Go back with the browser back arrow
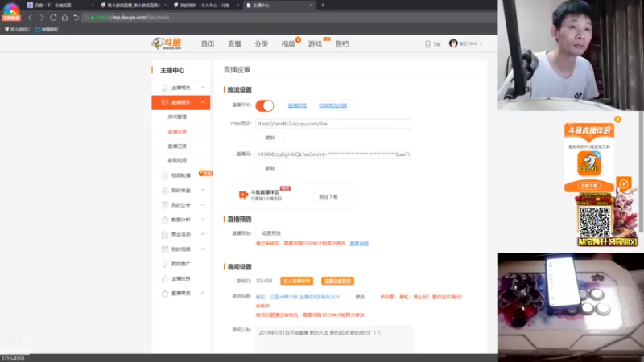 30,18
